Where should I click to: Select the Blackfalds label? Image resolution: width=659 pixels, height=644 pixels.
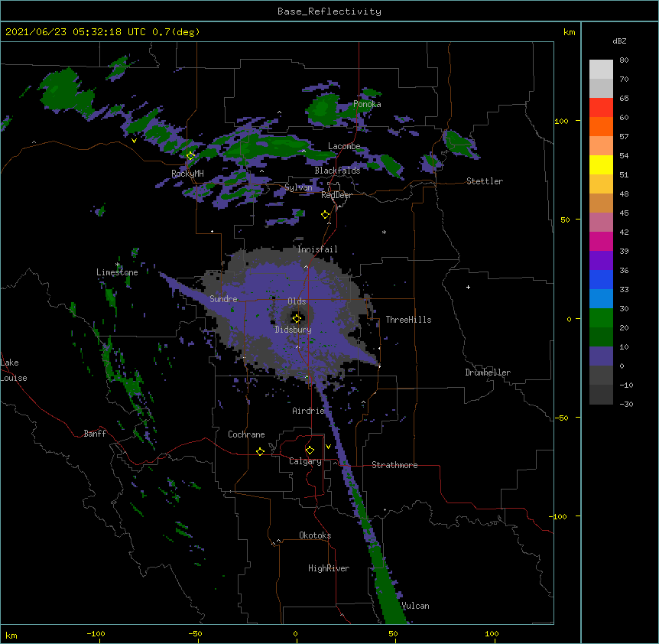click(x=337, y=171)
